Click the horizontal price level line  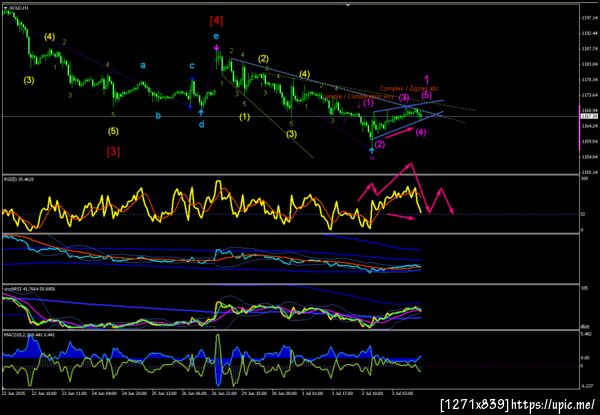[290, 116]
